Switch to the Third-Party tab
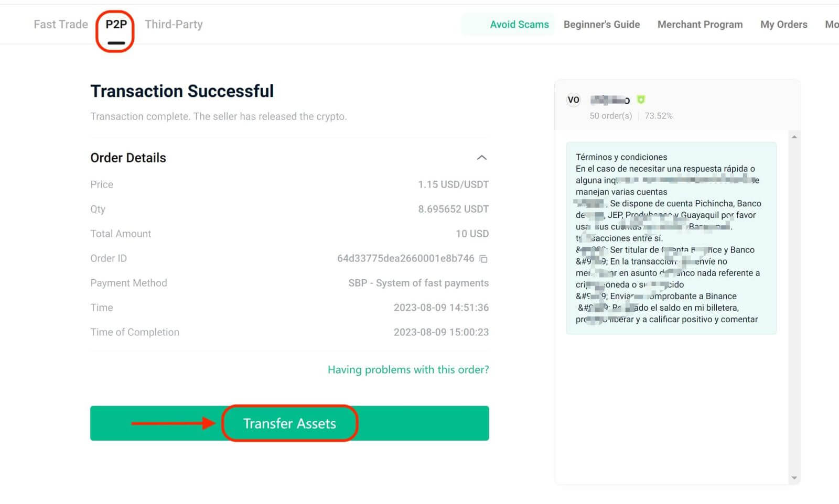 [174, 24]
